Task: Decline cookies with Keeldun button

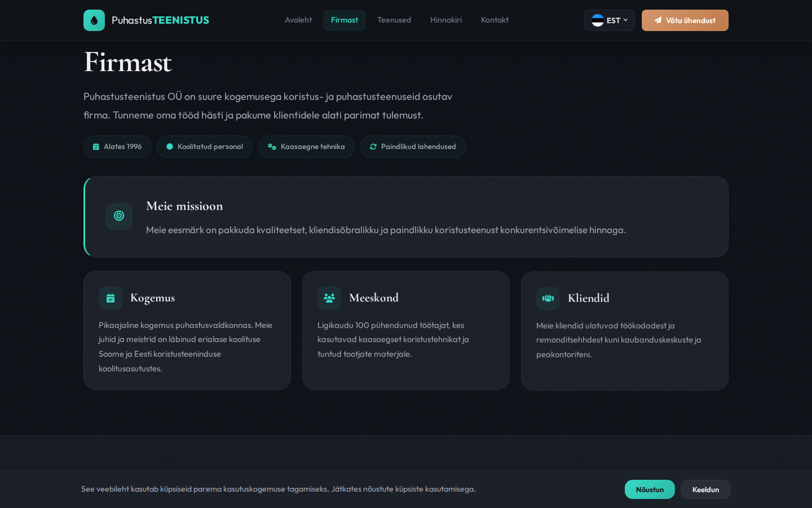Action: pyautogui.click(x=705, y=489)
